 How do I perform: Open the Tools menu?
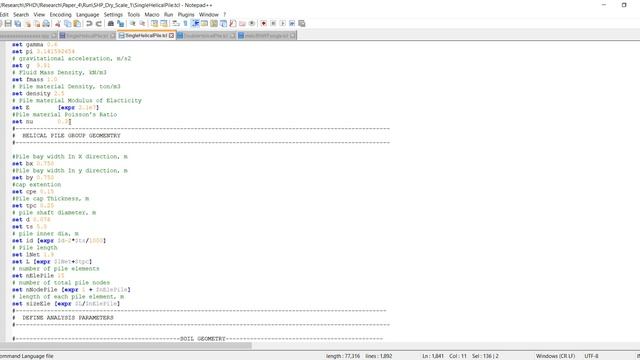pyautogui.click(x=133, y=15)
